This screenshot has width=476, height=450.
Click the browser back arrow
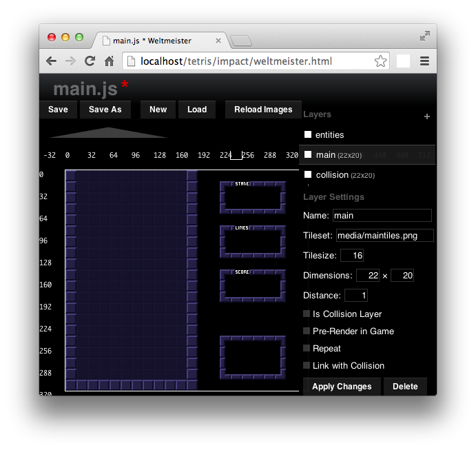[x=51, y=61]
